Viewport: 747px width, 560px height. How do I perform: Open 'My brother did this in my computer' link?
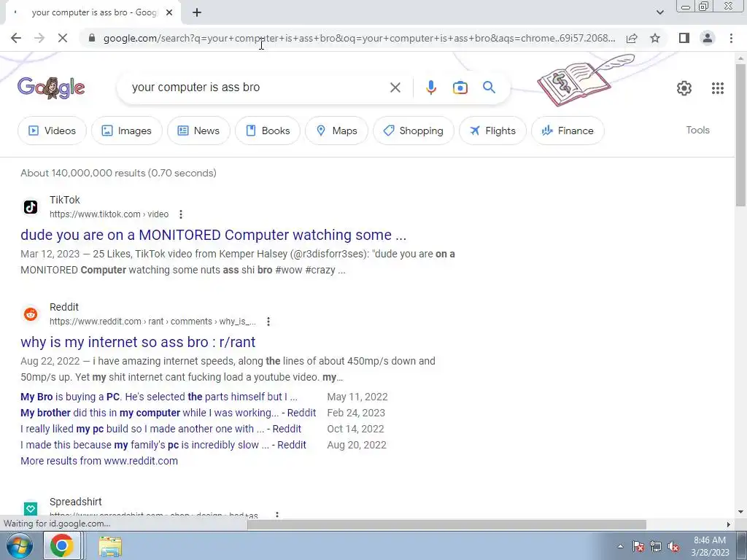click(169, 413)
